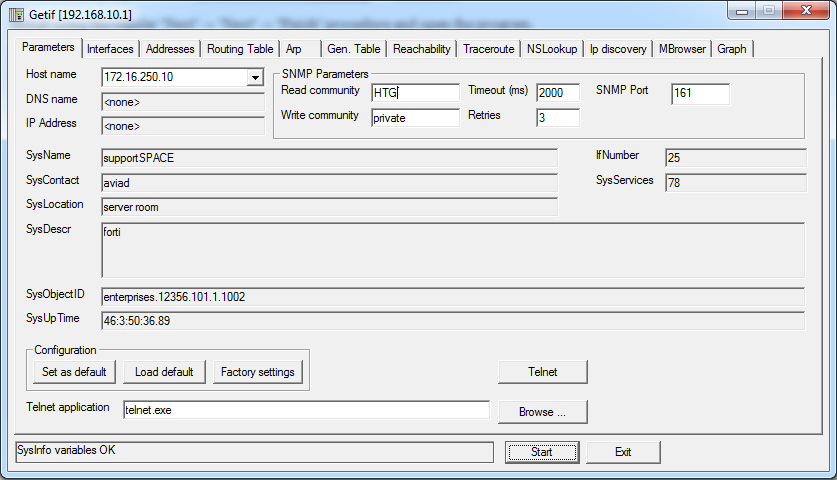The image size is (837, 480).
Task: Select the NSLookup tab
Action: click(552, 49)
